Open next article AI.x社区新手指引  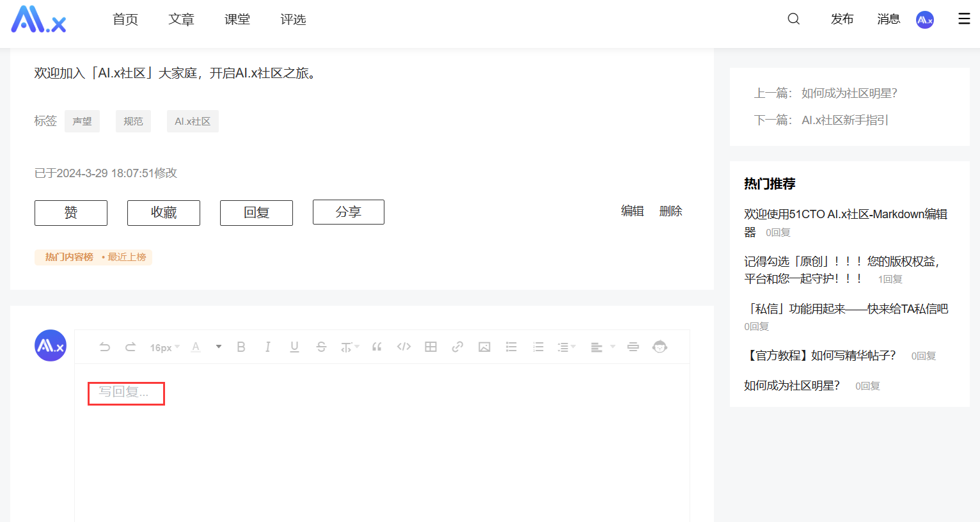(x=845, y=120)
